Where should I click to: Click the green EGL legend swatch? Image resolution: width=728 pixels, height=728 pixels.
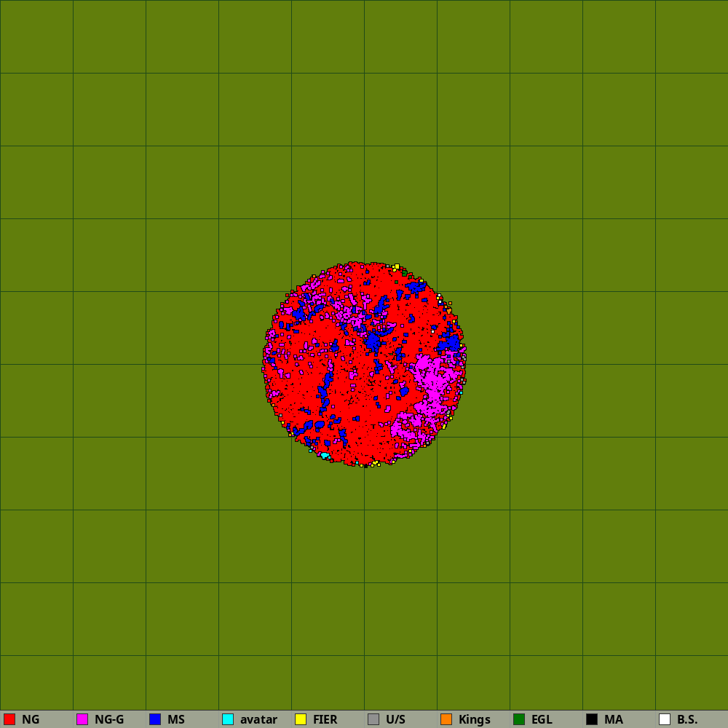(519, 719)
